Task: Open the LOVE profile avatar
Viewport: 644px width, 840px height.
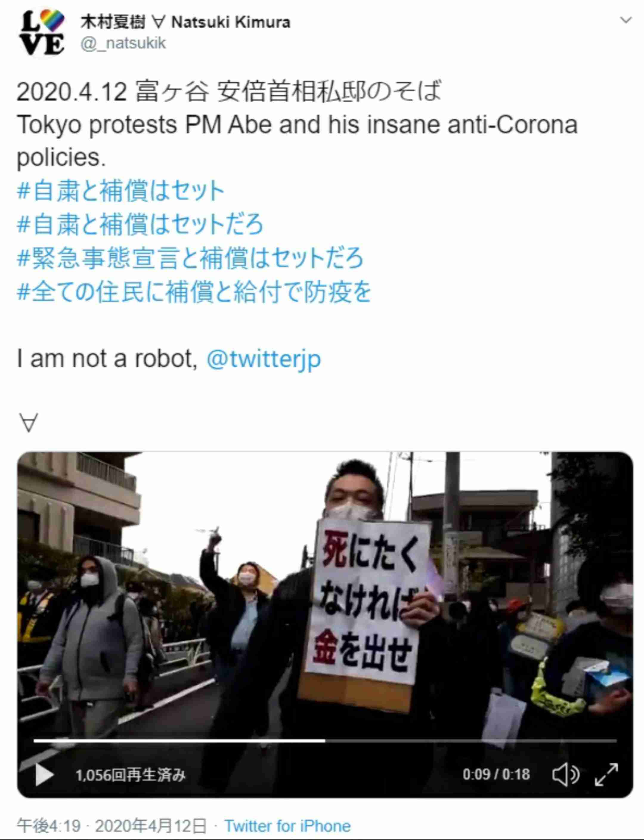Action: [x=42, y=33]
